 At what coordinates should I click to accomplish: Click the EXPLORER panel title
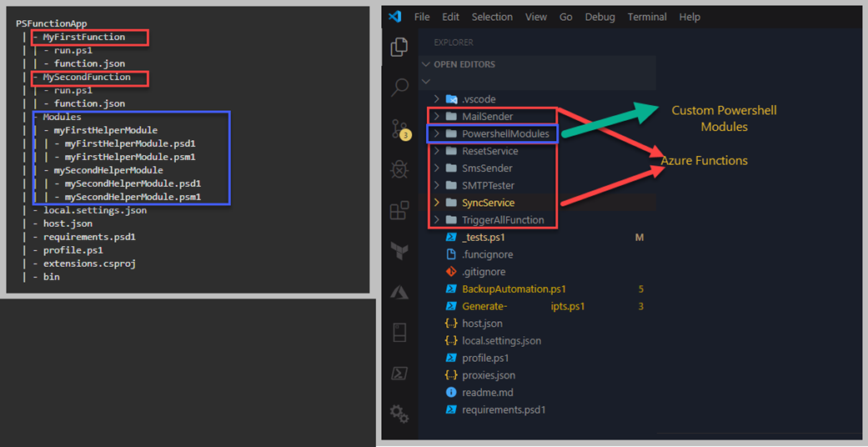click(454, 43)
